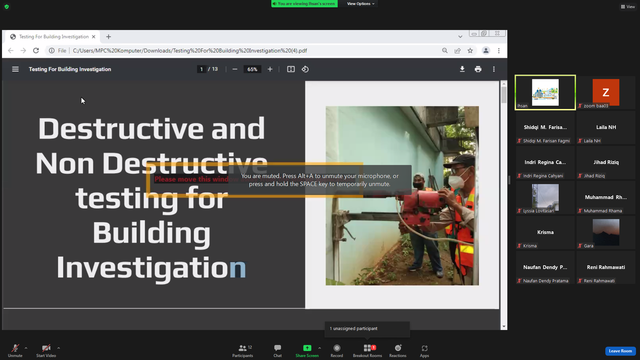
Task: Open Breakout Rooms
Action: pos(367,350)
